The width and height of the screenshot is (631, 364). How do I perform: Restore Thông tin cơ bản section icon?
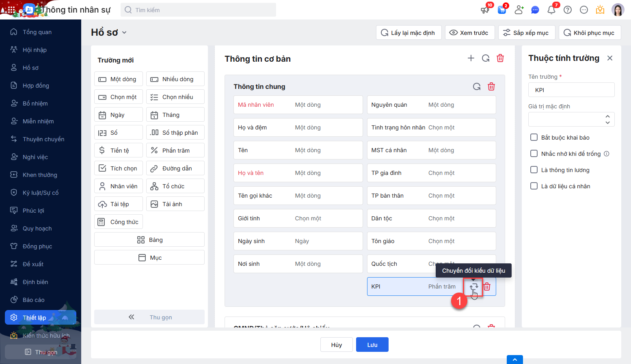coord(486,58)
